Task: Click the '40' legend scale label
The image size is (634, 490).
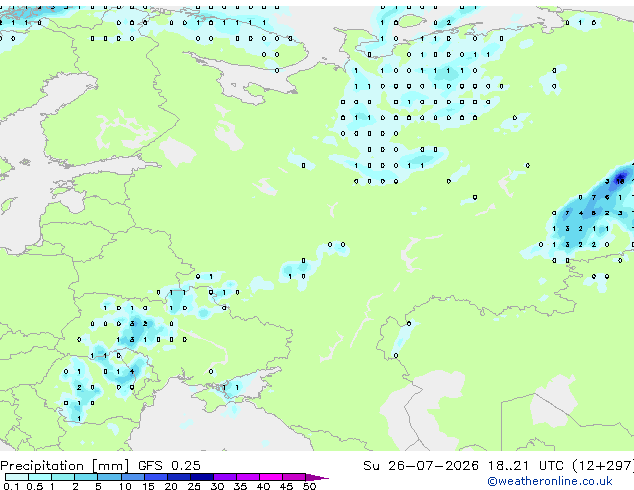Action: click(263, 486)
